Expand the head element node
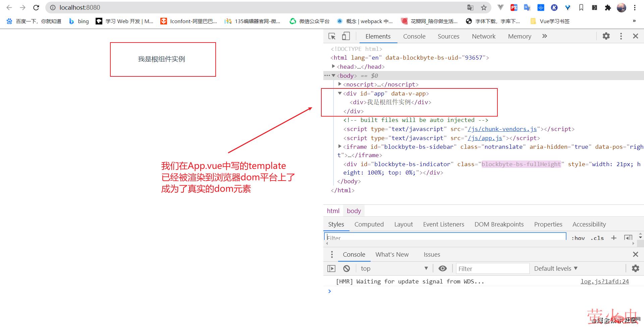Screen dimensions: 644x330 click(x=333, y=66)
